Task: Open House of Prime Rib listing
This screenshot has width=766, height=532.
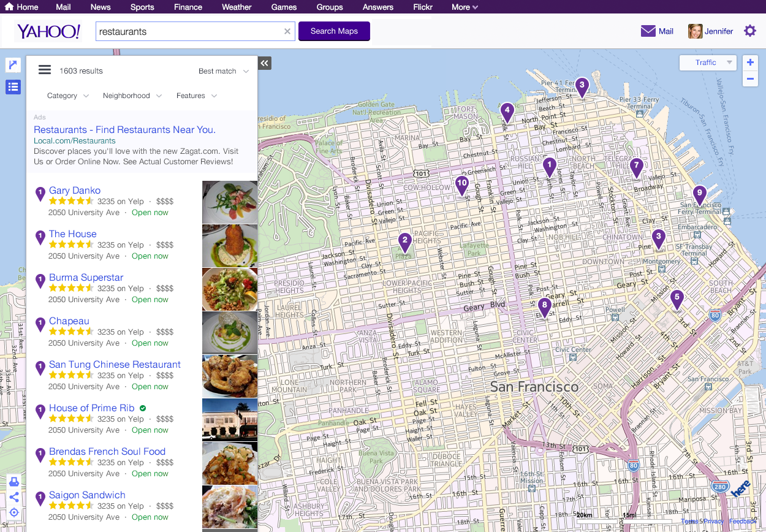Action: coord(91,408)
